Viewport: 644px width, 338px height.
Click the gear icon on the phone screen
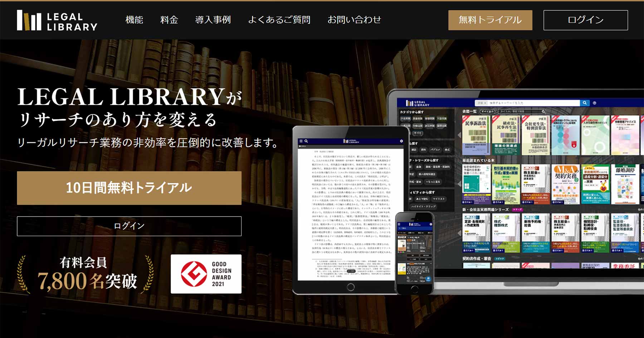[x=431, y=224]
